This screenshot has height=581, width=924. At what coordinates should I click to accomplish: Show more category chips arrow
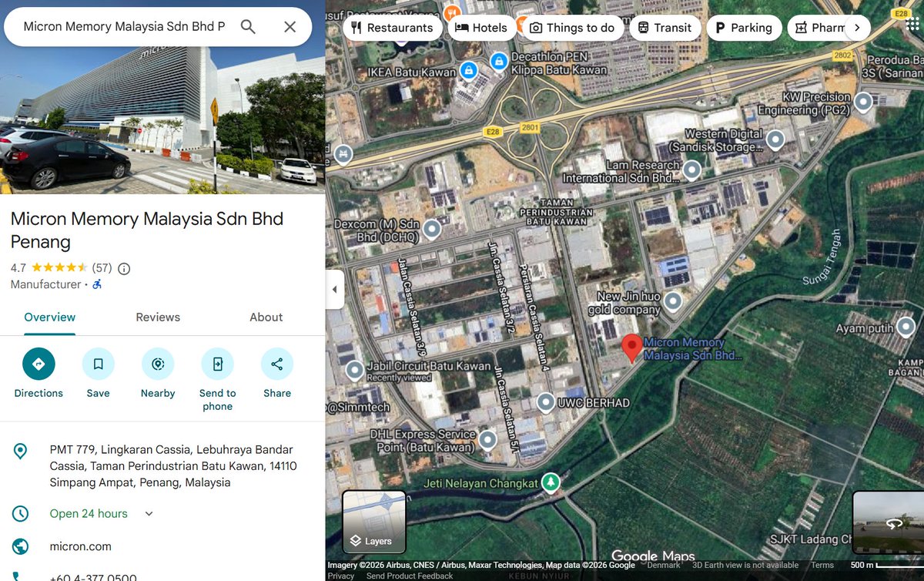[857, 28]
